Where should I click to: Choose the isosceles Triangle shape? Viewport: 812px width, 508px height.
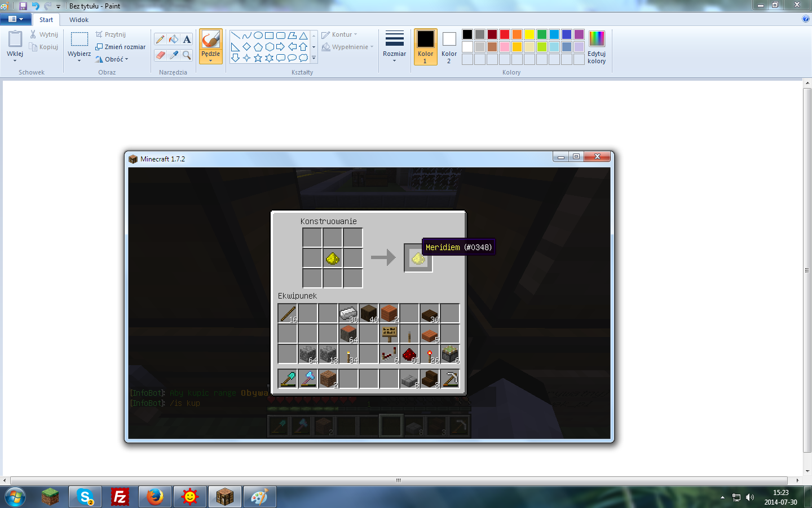303,36
